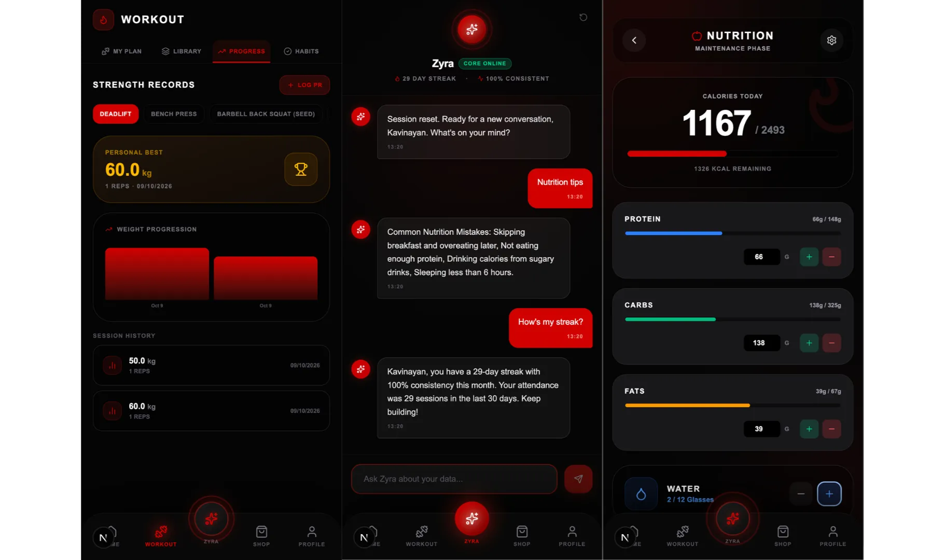Open the 50.0 kg session history entry
Image resolution: width=945 pixels, height=560 pixels.
coord(211,365)
